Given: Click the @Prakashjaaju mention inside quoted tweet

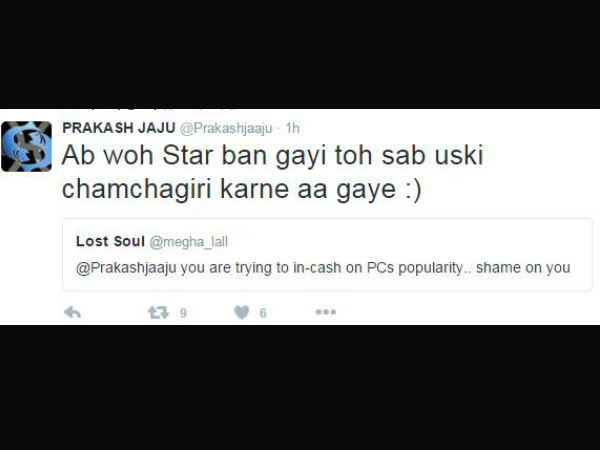Looking at the screenshot, I should 126,268.
